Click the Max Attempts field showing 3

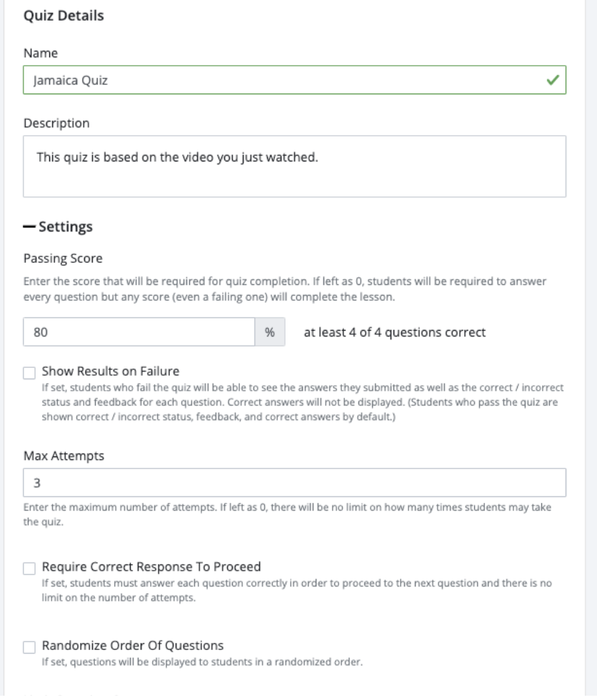(x=294, y=483)
